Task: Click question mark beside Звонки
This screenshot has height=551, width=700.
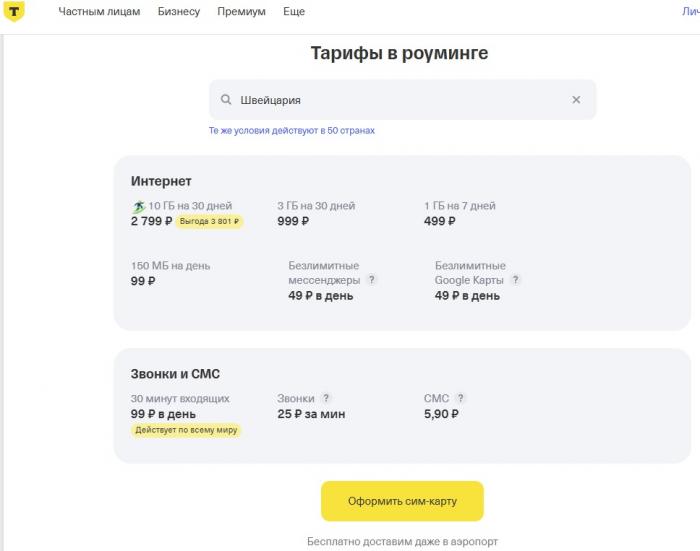Action: coord(326,398)
